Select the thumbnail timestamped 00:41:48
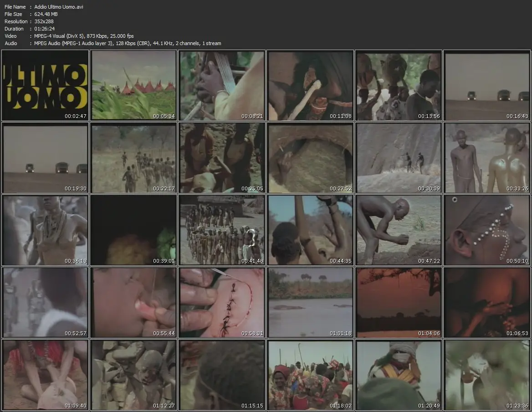 pos(222,230)
